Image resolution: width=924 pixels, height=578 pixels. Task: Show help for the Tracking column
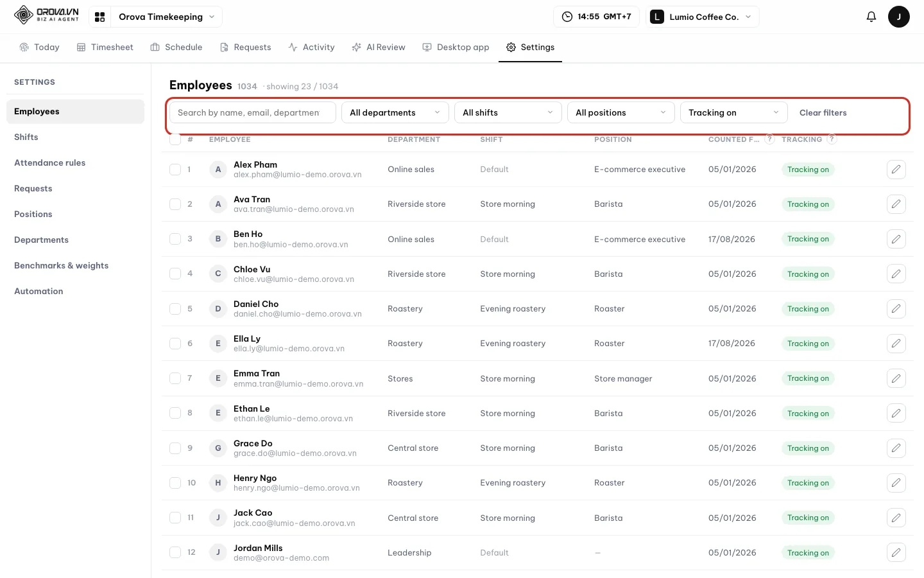[832, 139]
